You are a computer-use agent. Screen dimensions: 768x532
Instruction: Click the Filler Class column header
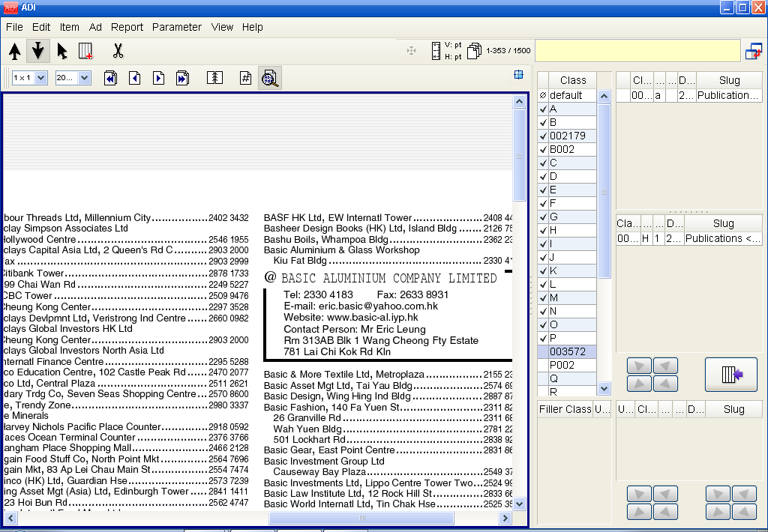tap(565, 409)
